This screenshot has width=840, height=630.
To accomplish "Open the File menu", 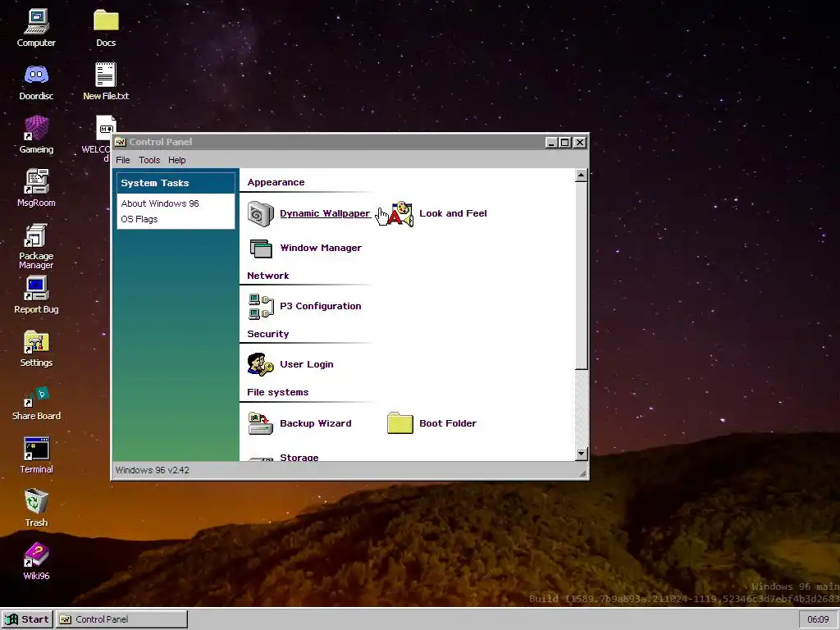I will pos(123,160).
